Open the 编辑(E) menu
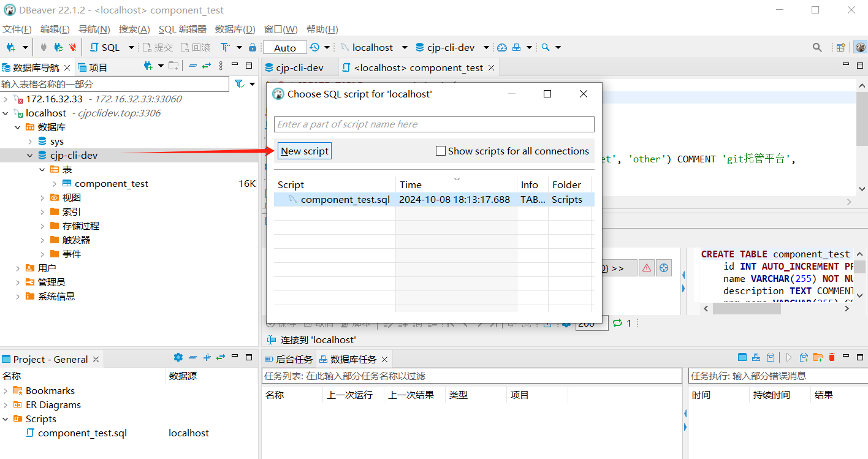 [55, 29]
